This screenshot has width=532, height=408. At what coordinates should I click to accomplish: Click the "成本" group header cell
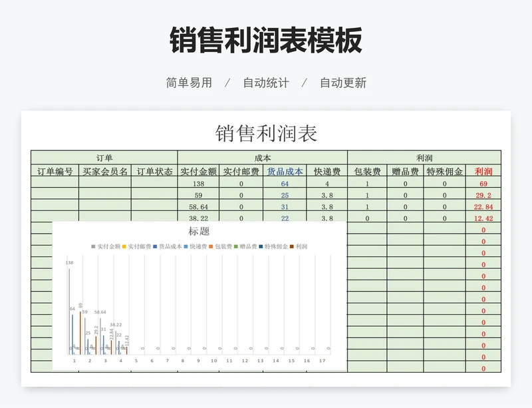coord(263,158)
